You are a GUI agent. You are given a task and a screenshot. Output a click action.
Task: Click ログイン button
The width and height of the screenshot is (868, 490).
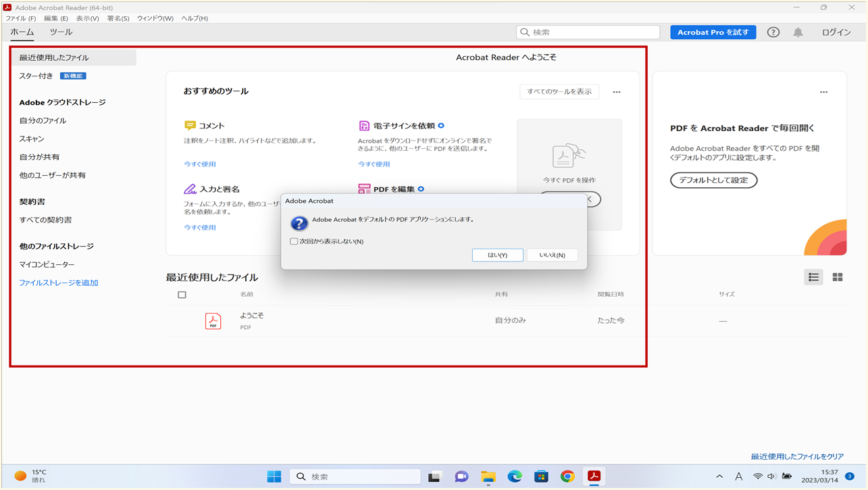[836, 32]
